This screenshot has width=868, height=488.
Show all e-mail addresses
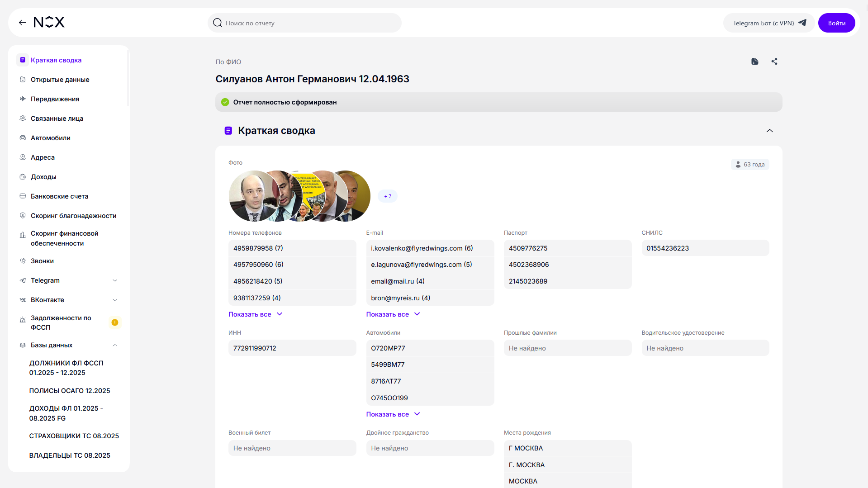click(393, 314)
